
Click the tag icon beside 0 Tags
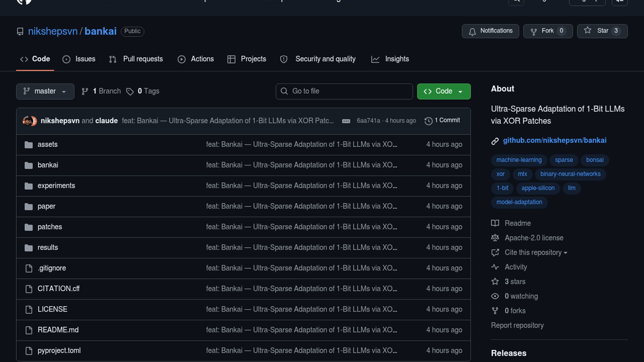tap(130, 92)
